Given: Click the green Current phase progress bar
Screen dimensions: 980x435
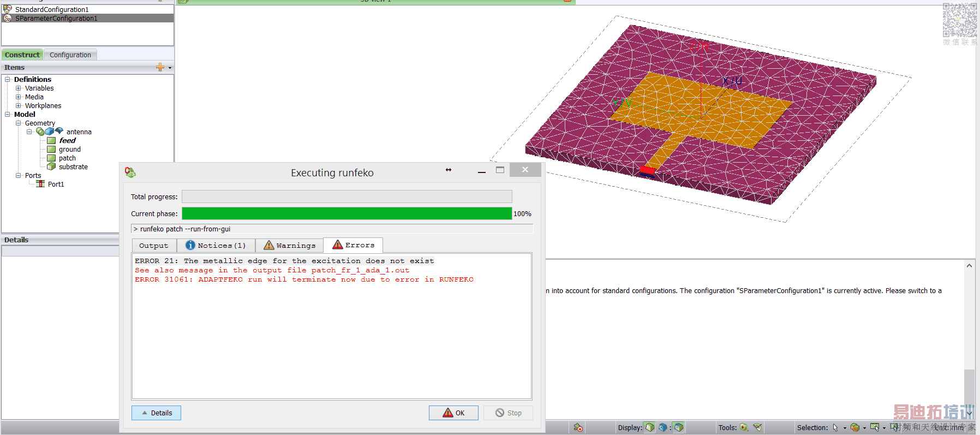Looking at the screenshot, I should click(347, 213).
